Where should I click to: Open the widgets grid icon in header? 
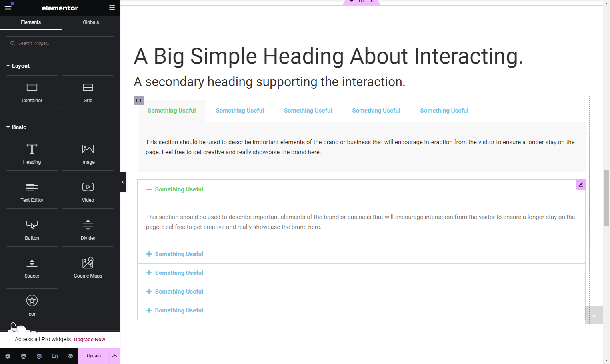point(112,8)
